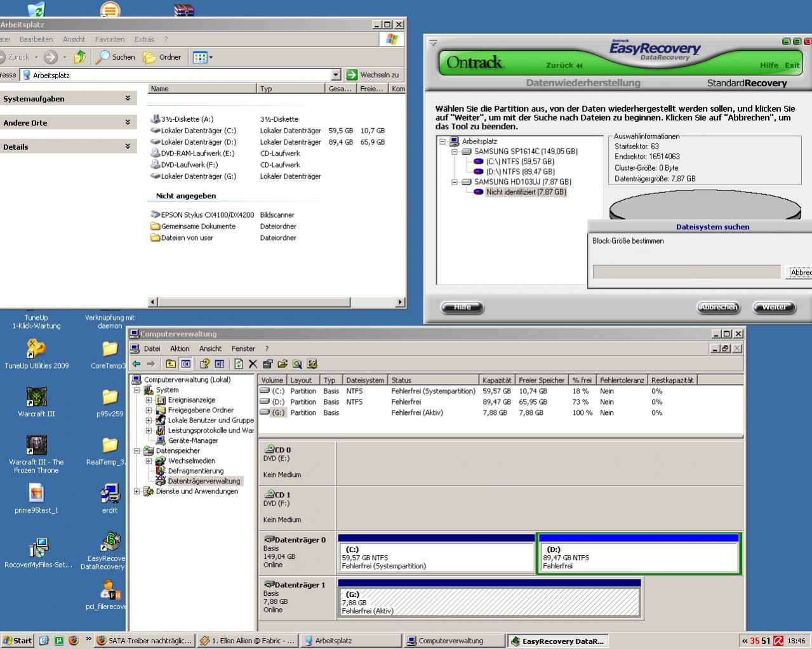The width and height of the screenshot is (812, 649).
Task: Click the forward arrow in Computerverwaltung toolbar
Action: click(x=151, y=364)
